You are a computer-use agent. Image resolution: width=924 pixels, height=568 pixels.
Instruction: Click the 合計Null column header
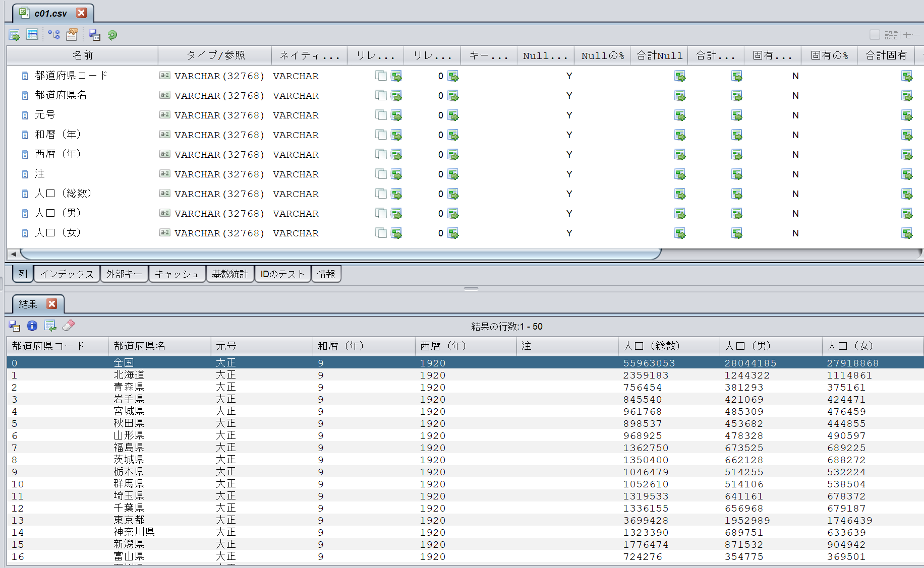click(659, 55)
